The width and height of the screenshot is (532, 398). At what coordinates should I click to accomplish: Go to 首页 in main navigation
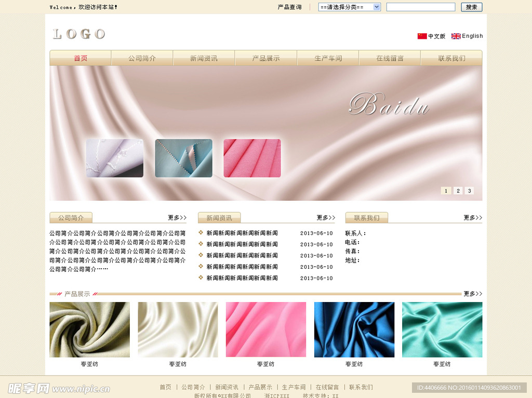(x=81, y=58)
